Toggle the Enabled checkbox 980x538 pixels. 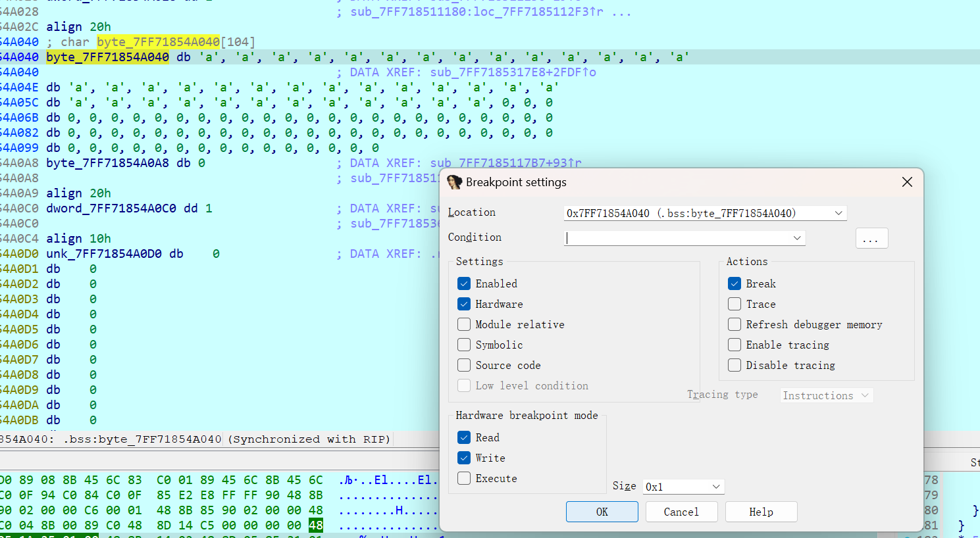[x=464, y=283]
